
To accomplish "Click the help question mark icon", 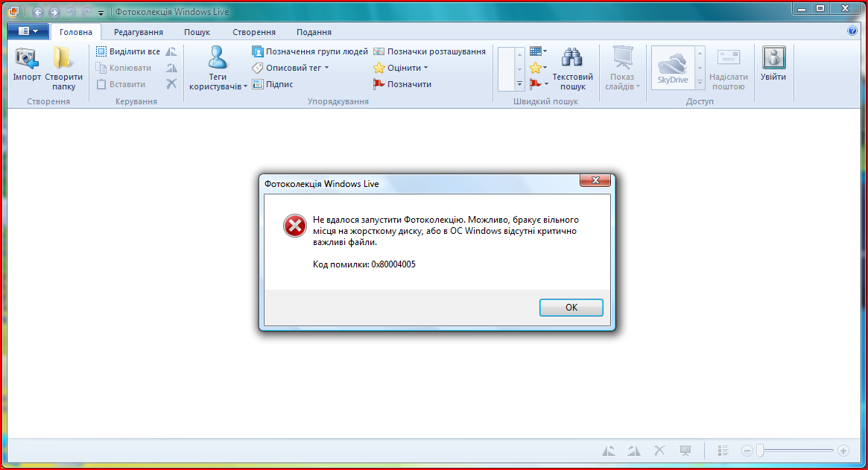I will click(852, 31).
